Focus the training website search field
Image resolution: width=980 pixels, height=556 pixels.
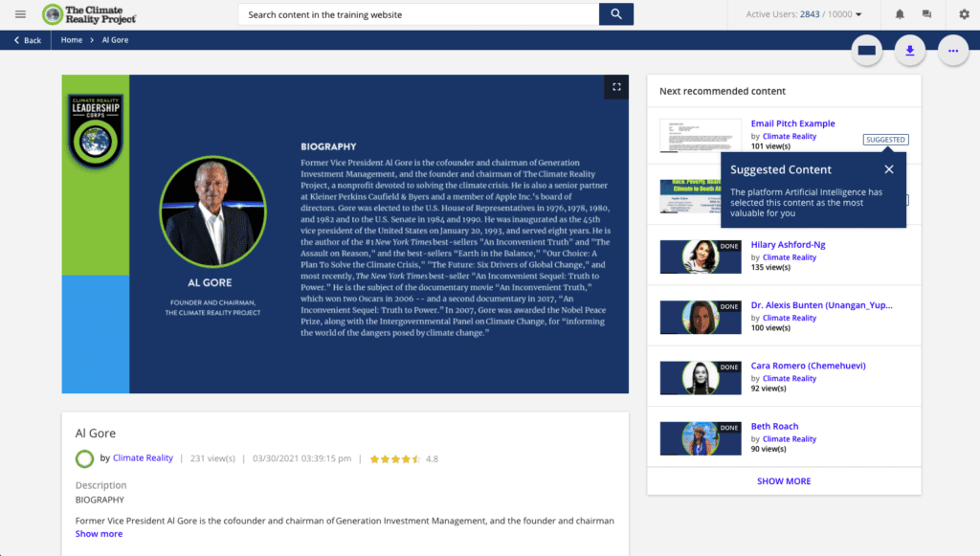(x=418, y=14)
